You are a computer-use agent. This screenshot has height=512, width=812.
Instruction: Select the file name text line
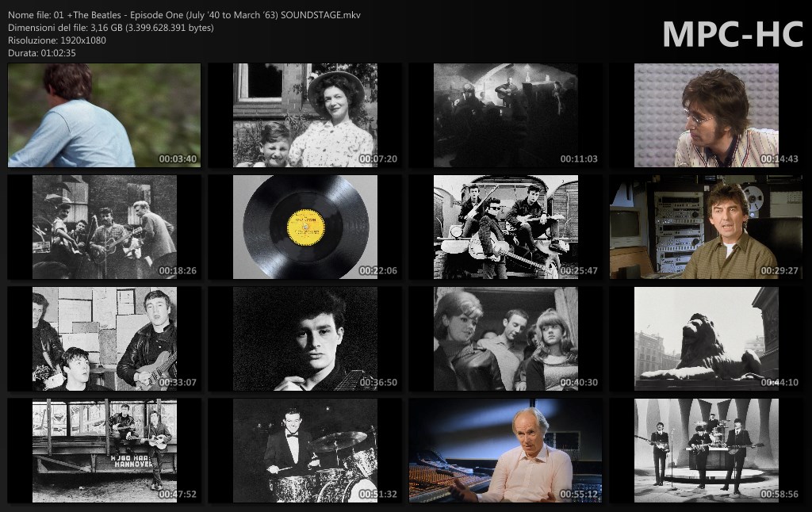(184, 16)
